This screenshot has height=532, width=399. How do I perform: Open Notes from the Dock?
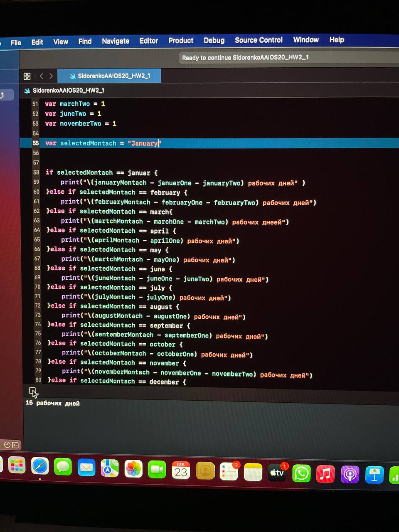click(x=253, y=472)
